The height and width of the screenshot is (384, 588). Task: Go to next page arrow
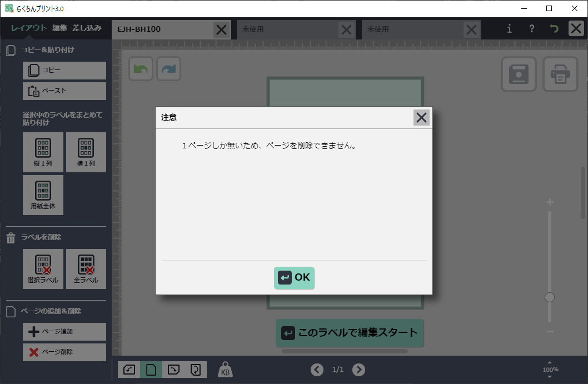358,370
